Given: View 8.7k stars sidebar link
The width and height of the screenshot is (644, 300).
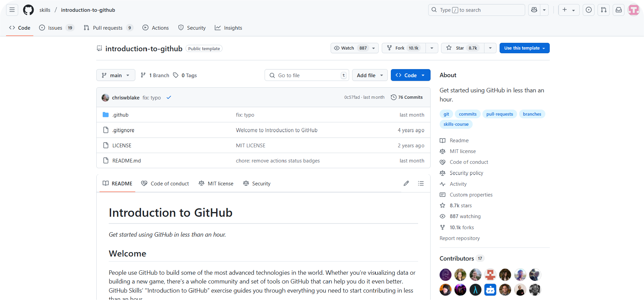Looking at the screenshot, I should (x=456, y=206).
